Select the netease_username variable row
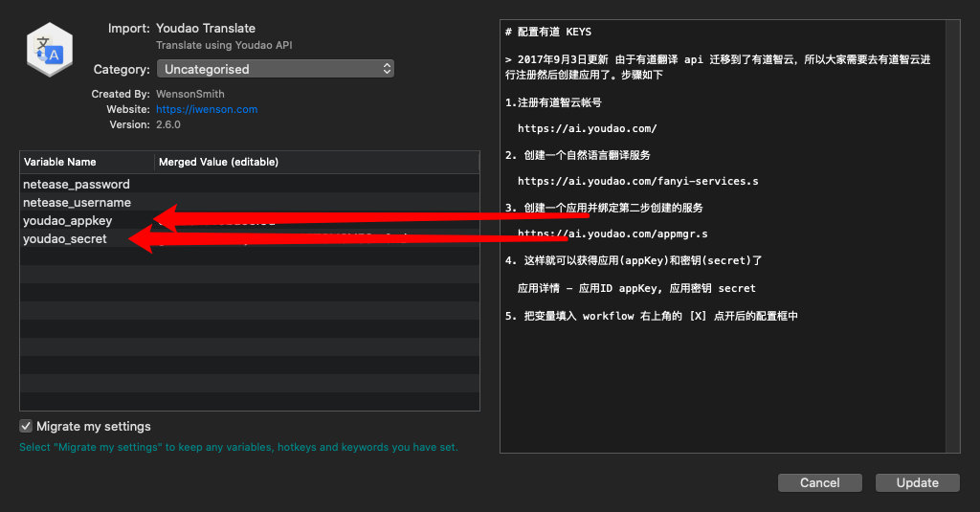 (x=250, y=202)
